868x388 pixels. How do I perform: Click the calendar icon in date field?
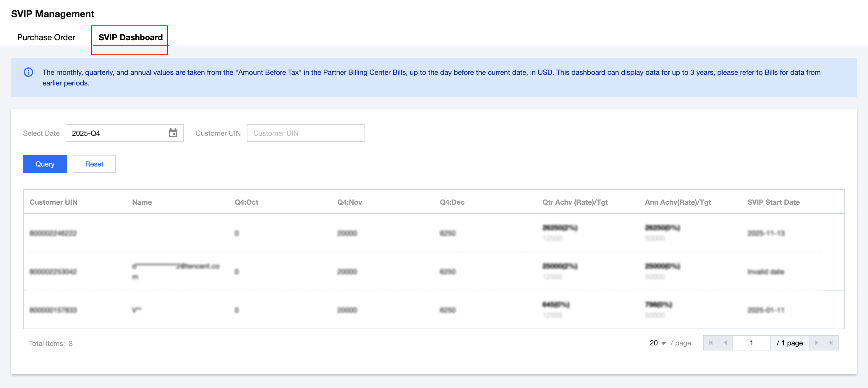173,133
